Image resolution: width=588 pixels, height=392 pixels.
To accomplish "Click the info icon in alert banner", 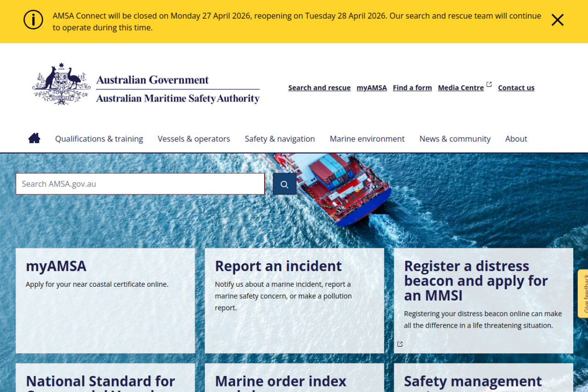I will click(x=33, y=20).
